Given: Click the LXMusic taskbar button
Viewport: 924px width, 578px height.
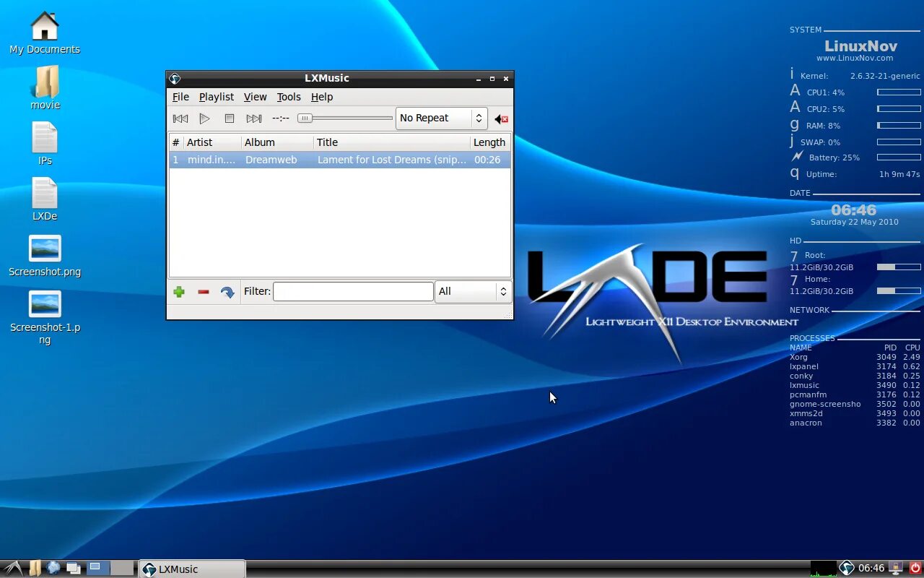Looking at the screenshot, I should (191, 569).
